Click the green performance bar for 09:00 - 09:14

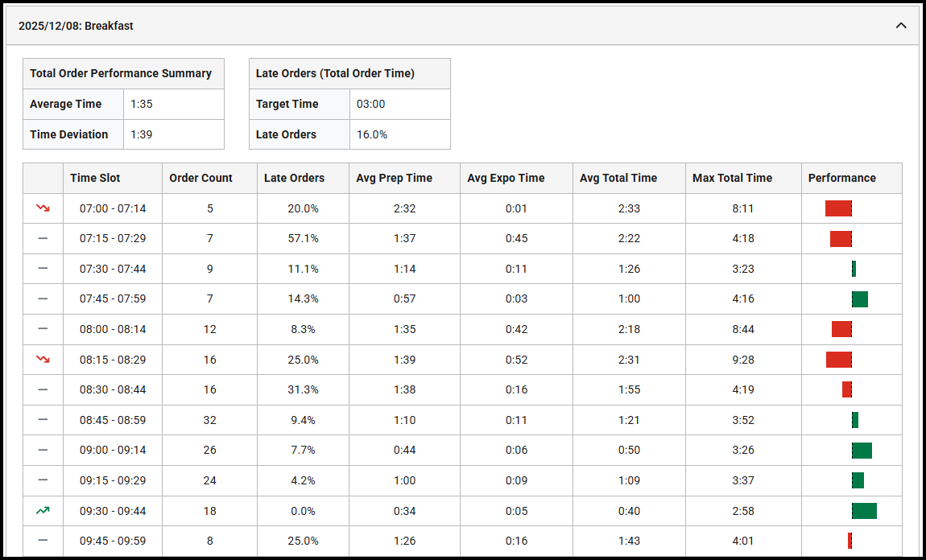click(x=862, y=450)
